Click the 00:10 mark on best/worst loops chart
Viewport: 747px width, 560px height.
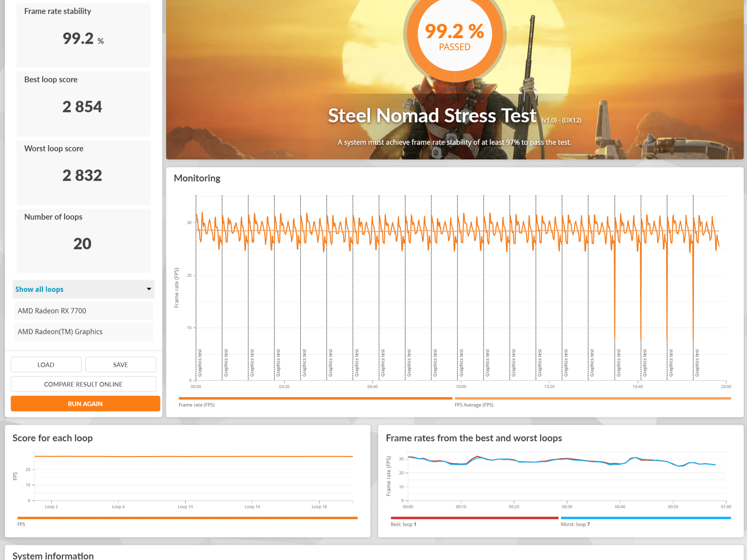(x=461, y=507)
